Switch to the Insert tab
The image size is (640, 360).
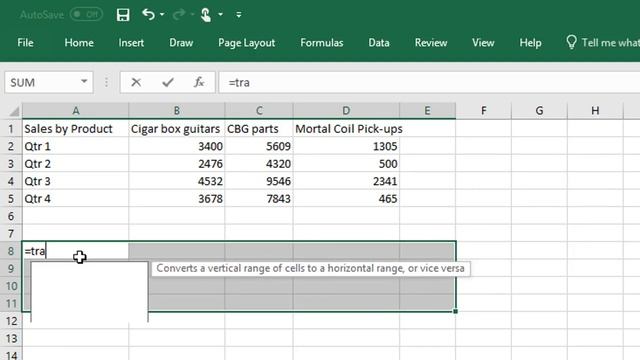[x=131, y=42]
